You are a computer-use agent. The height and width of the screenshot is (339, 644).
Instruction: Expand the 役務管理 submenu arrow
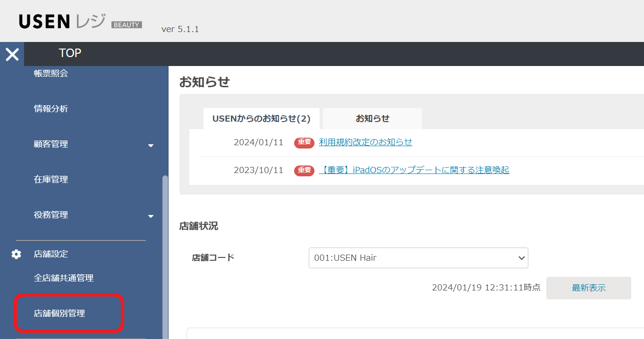(151, 216)
